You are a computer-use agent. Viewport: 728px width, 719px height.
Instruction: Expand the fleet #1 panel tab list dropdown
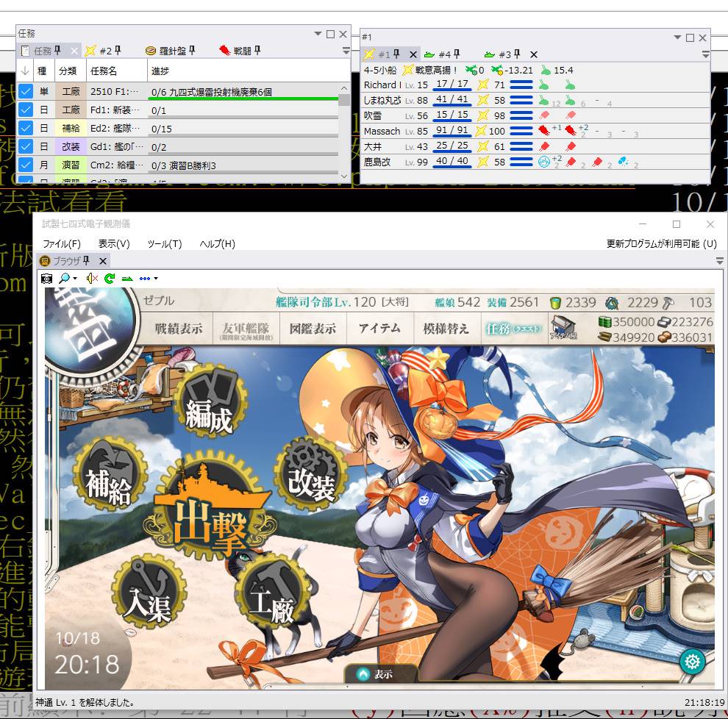705,54
